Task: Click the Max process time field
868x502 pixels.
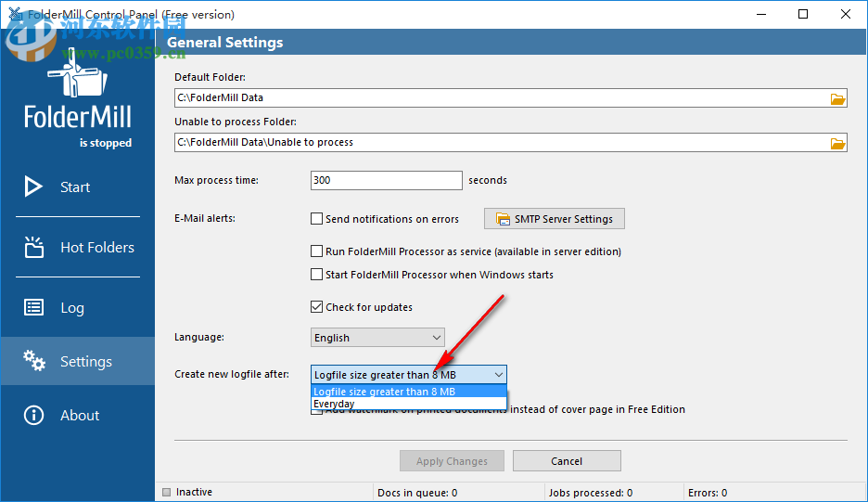Action: click(x=386, y=180)
